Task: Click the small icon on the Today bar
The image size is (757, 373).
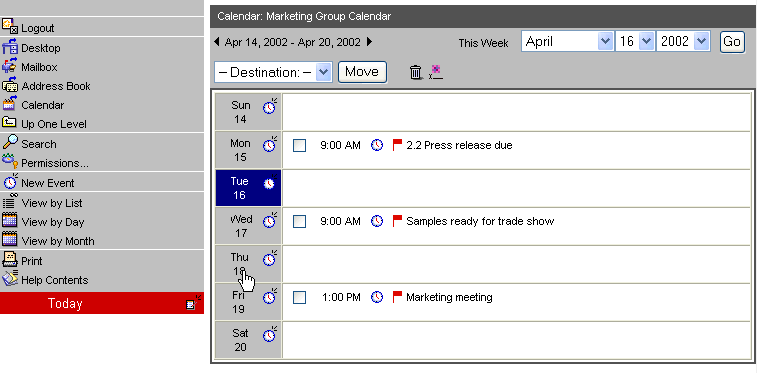Action: point(194,303)
